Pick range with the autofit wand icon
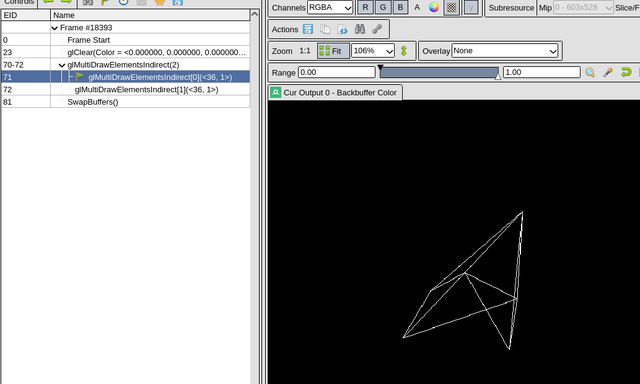The image size is (640, 384). [608, 72]
